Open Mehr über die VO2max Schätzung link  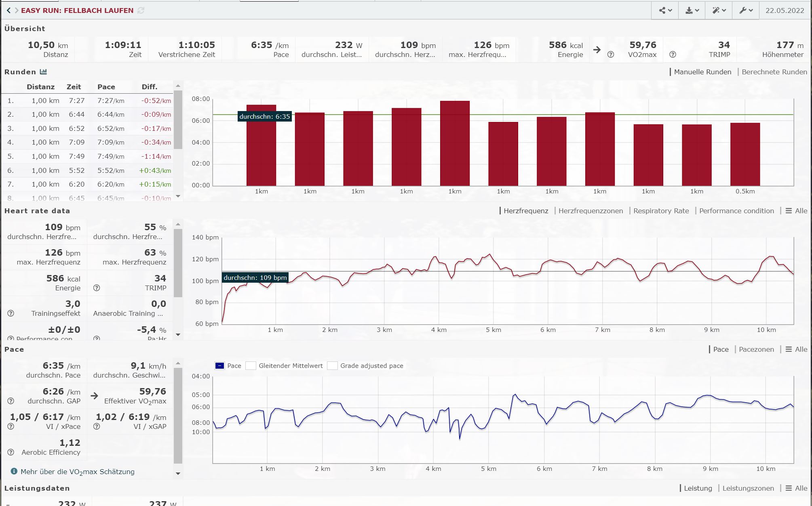pyautogui.click(x=78, y=472)
